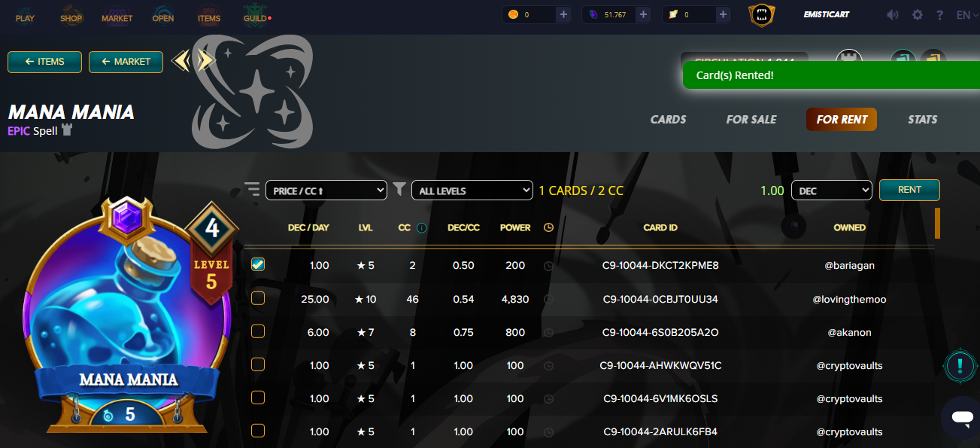Click the DEC / DAY column header
The height and width of the screenshot is (448, 980).
click(308, 227)
